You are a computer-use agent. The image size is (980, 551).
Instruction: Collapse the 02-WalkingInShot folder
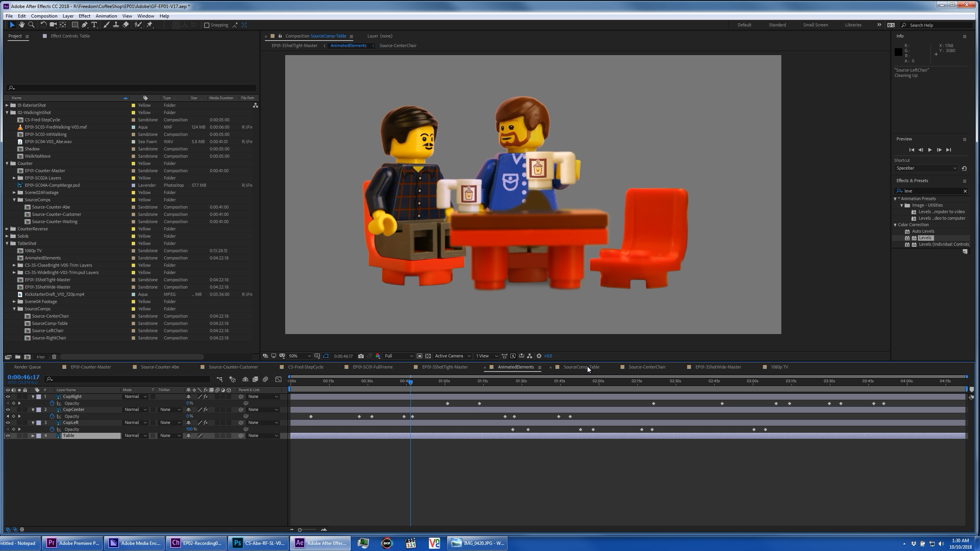[7, 112]
